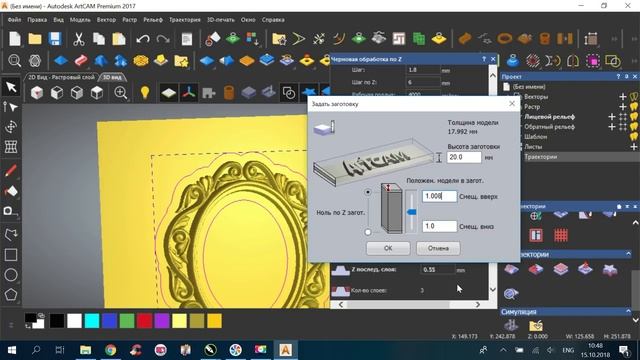The height and width of the screenshot is (360, 640).
Task: Close the Задать заготовку dialog
Action: tap(512, 104)
